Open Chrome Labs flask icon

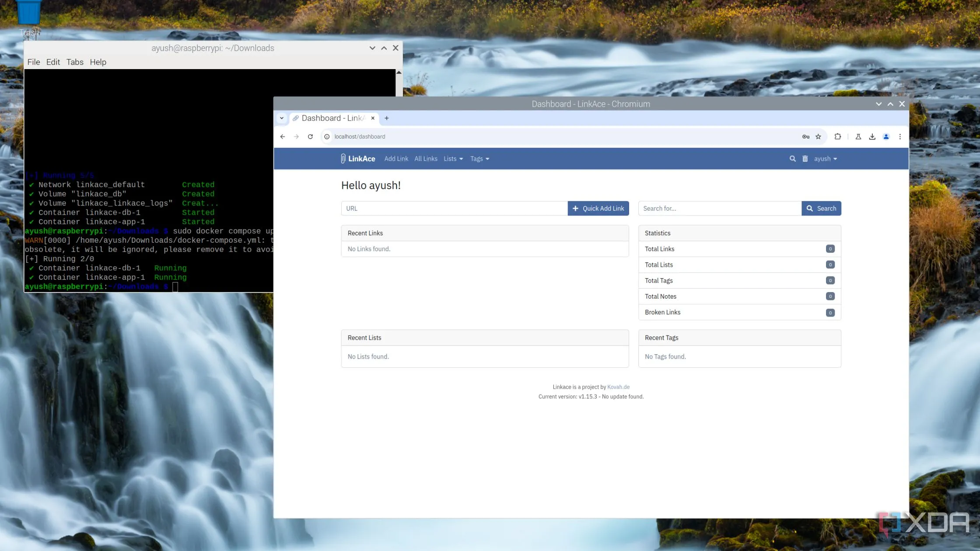(858, 136)
